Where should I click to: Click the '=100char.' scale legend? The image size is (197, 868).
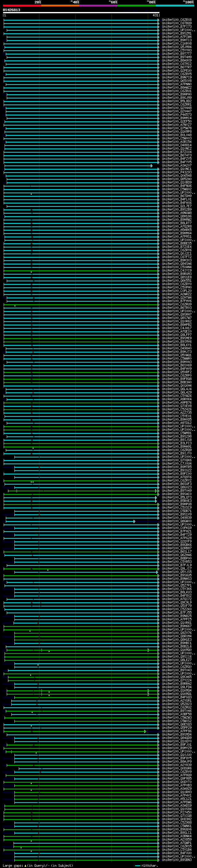[x=146, y=865]
